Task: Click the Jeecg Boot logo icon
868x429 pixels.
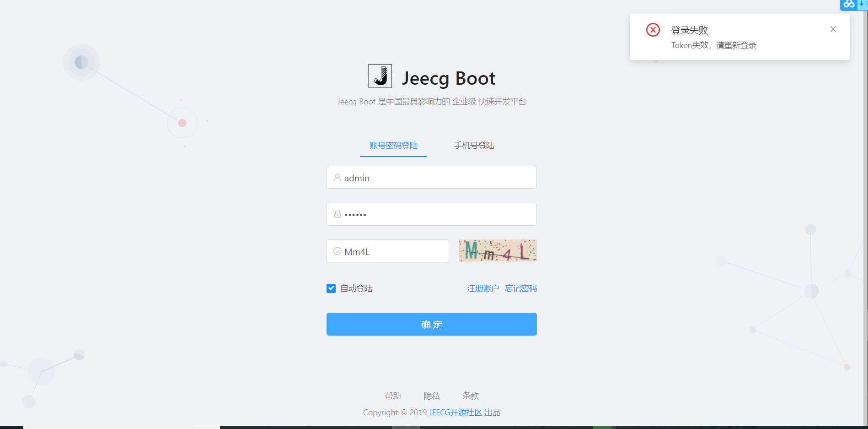Action: [x=380, y=76]
